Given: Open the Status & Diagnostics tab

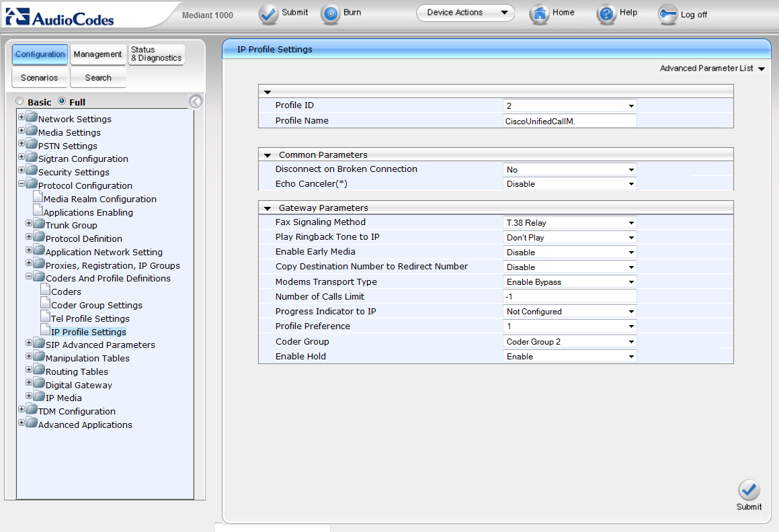Looking at the screenshot, I should click(156, 54).
